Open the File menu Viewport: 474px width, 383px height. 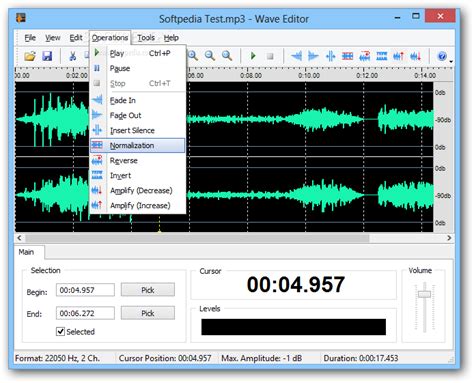tap(30, 38)
